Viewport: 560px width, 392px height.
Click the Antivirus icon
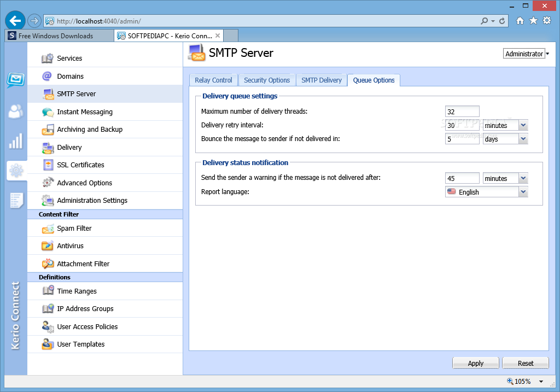[x=48, y=245]
